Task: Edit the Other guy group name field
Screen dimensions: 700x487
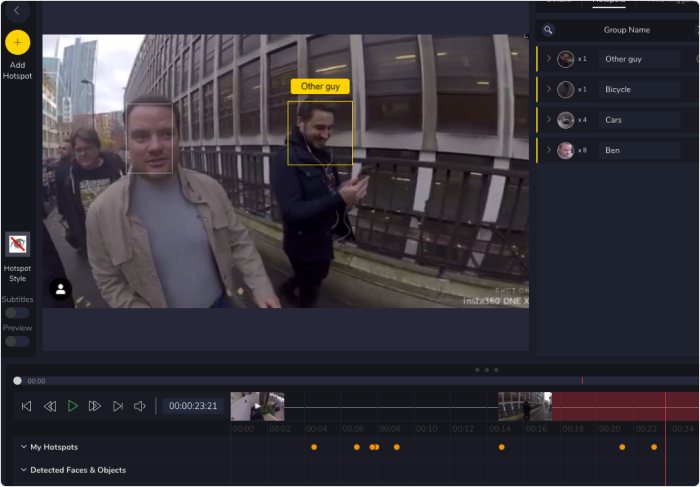Action: click(639, 59)
